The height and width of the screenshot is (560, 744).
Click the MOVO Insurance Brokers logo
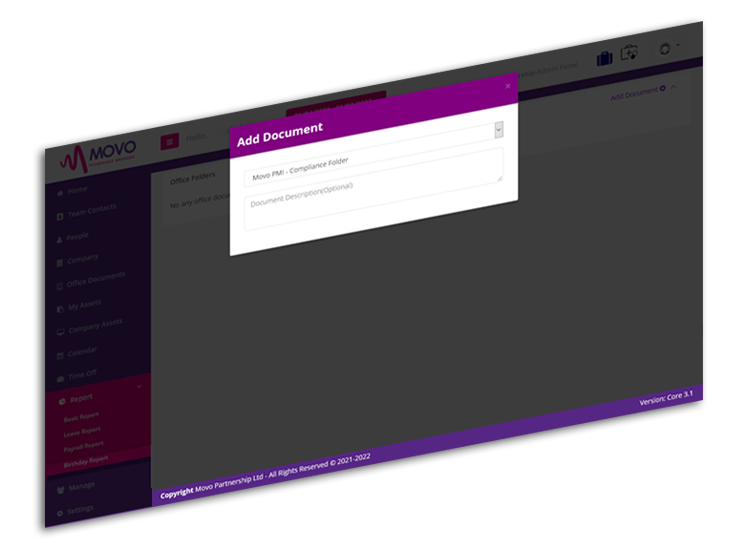[x=98, y=157]
